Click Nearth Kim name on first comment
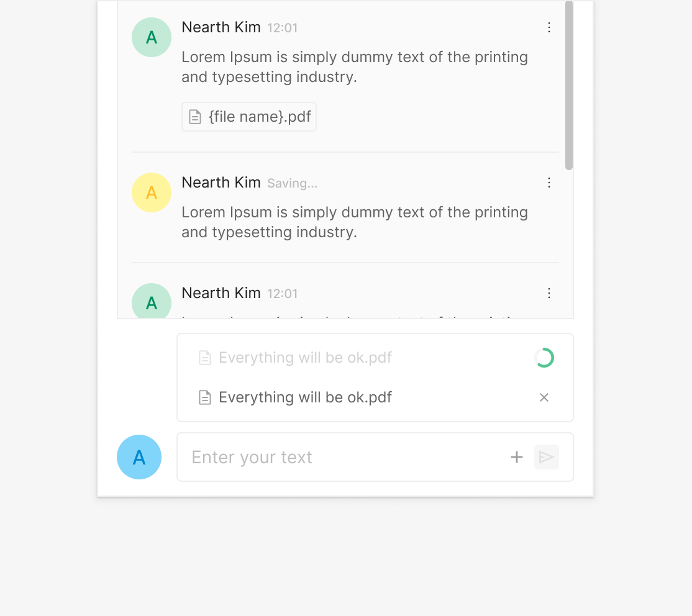This screenshot has height=616, width=692. (221, 27)
